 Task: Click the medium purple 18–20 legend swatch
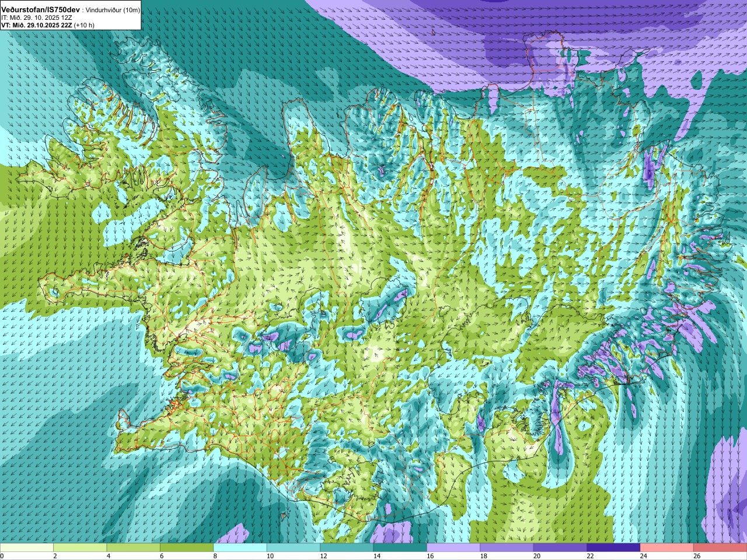click(x=507, y=548)
